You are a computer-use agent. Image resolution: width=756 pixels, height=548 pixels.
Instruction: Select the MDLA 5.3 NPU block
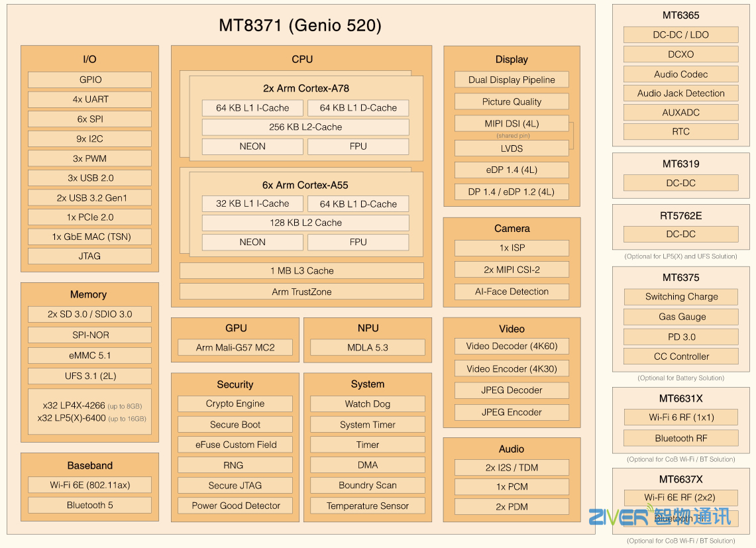coord(367,347)
